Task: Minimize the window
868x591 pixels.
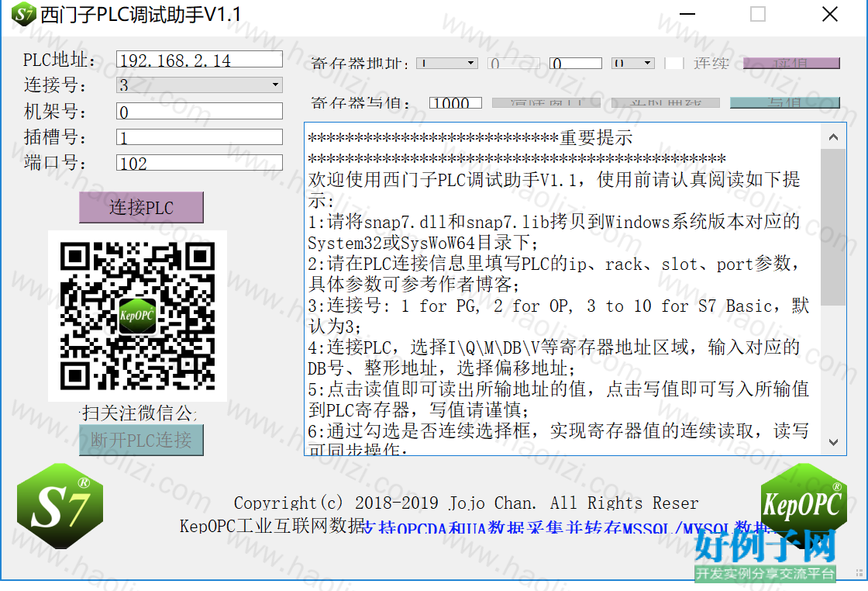Action: 687,15
